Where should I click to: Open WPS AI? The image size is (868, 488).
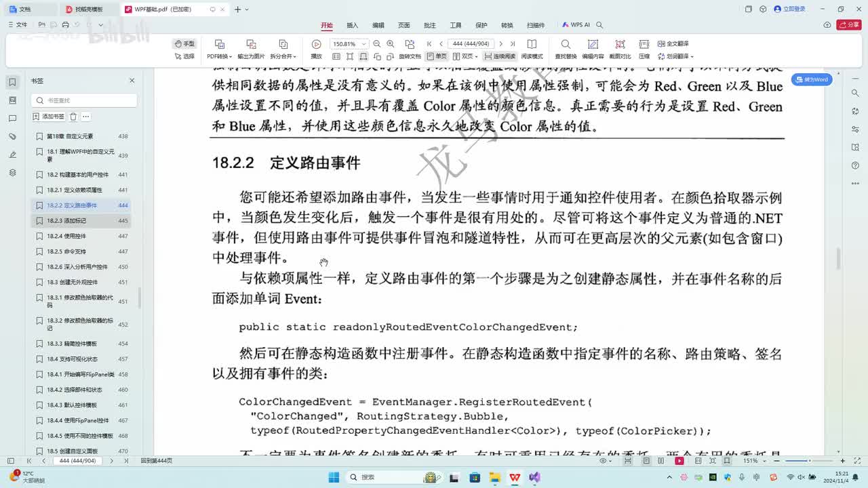click(576, 25)
